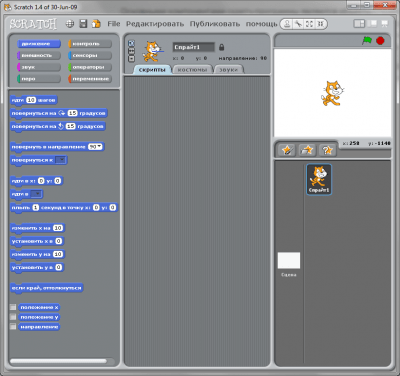The image size is (400, 376).
Task: Select the 'контроль' block category
Action: point(90,44)
